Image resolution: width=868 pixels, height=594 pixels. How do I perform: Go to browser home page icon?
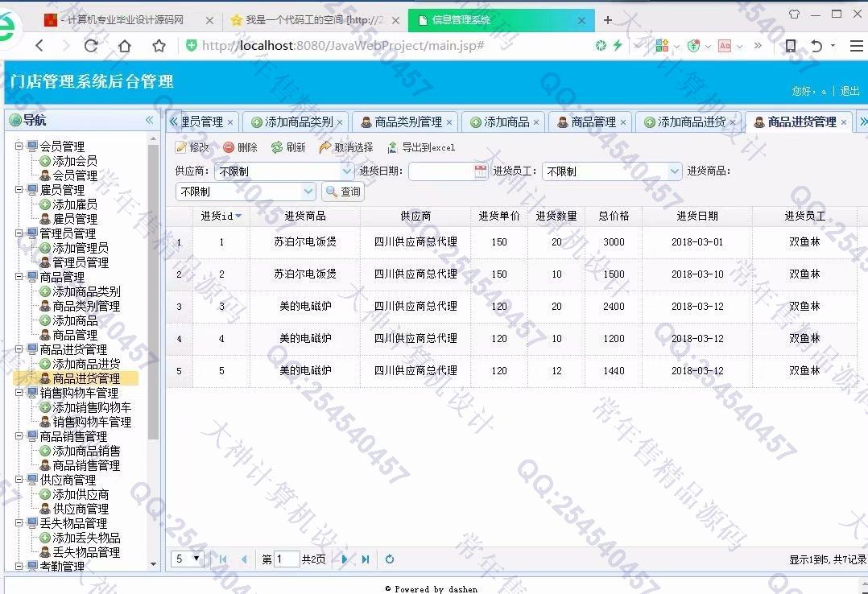(125, 45)
